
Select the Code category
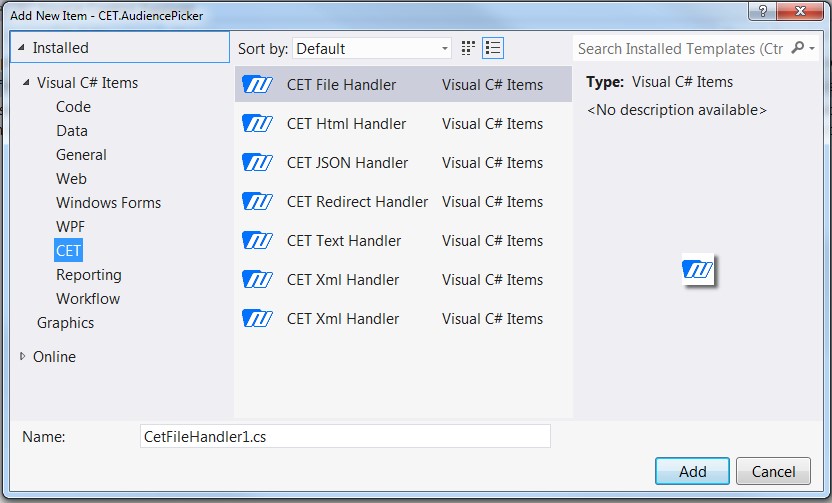[73, 107]
